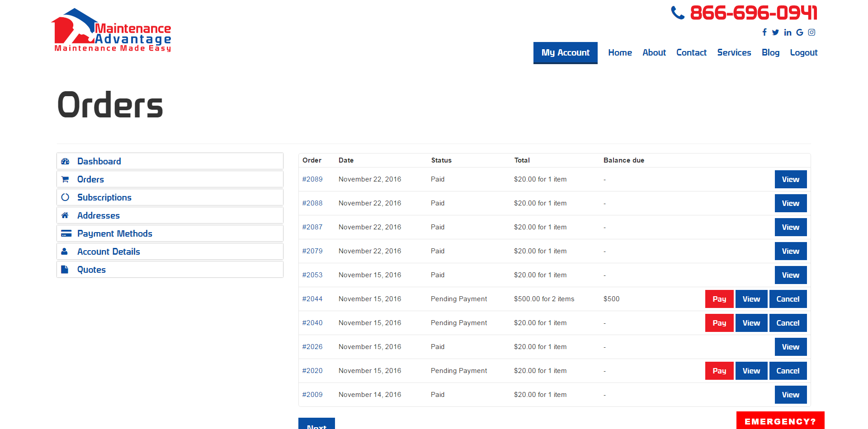Viewport: 868px width, 429px height.
Task: Click the phone handset icon
Action: [678, 13]
